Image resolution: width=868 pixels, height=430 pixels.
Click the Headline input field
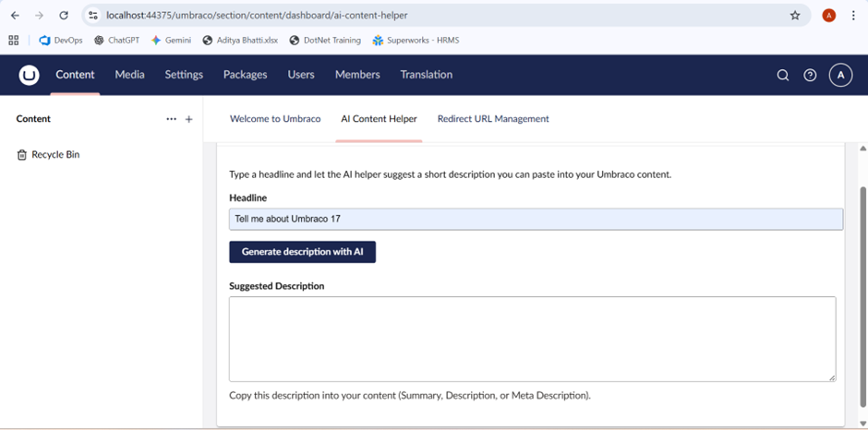click(x=536, y=219)
